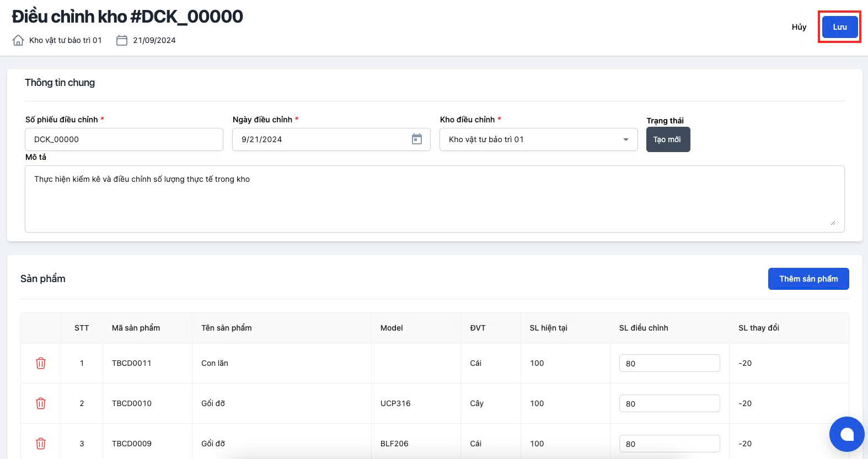Click the Hủy cancel button
Screen dimensions: 868x459
(x=799, y=27)
